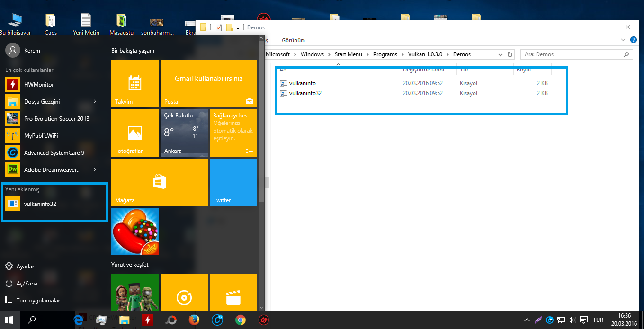Click Programs breadcrumb segment
The image size is (644, 329).
(385, 54)
